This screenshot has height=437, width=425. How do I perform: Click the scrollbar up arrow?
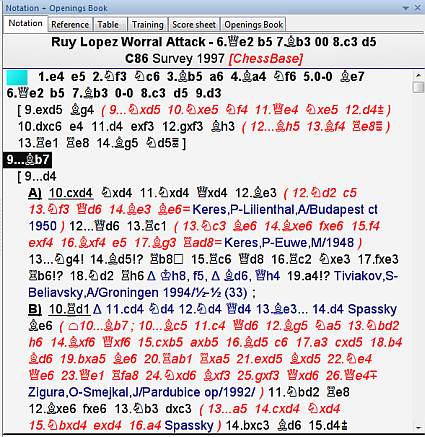[x=418, y=75]
